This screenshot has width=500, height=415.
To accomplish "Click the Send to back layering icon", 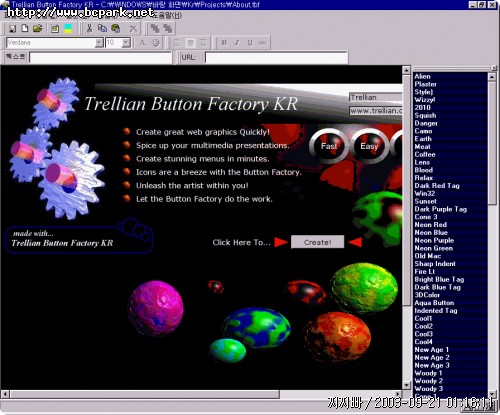I will tap(168, 29).
